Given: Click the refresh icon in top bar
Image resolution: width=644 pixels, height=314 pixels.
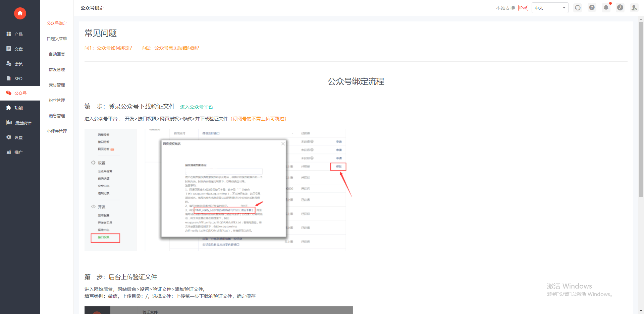Looking at the screenshot, I should (578, 8).
